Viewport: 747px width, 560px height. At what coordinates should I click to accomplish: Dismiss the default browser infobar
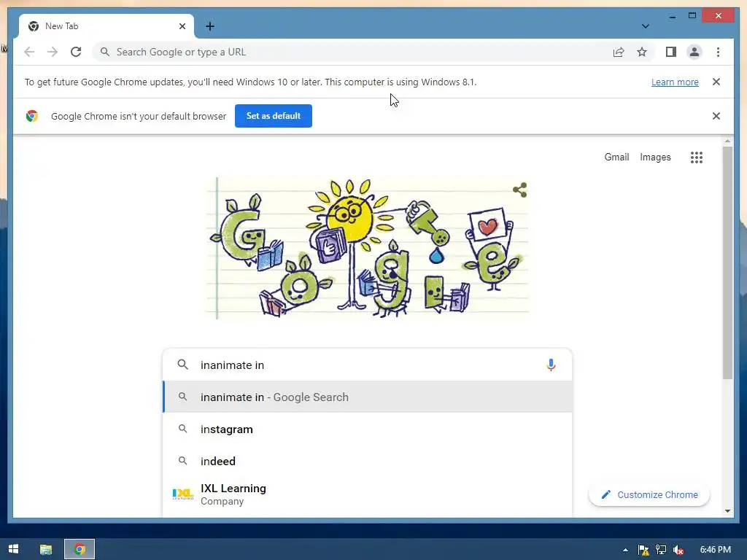[x=716, y=116]
